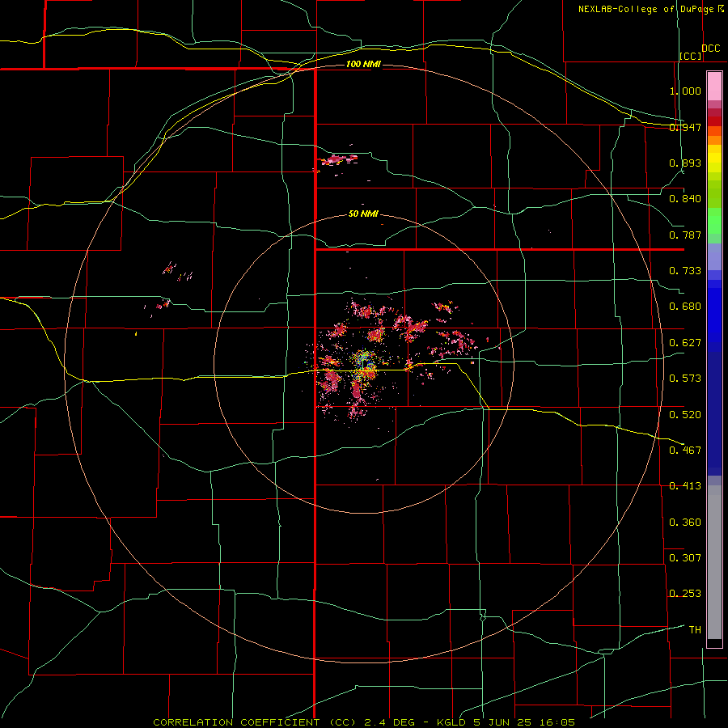
Task: Click the [CC] legend heading
Action: click(691, 56)
